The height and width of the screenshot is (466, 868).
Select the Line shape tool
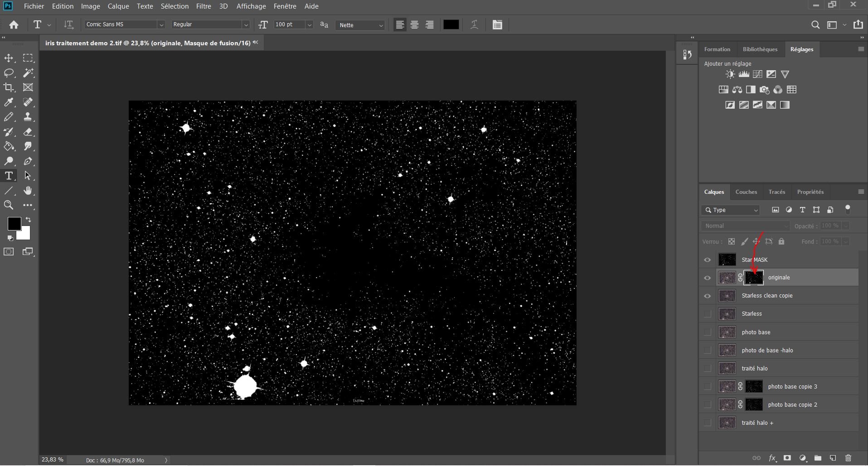click(9, 191)
